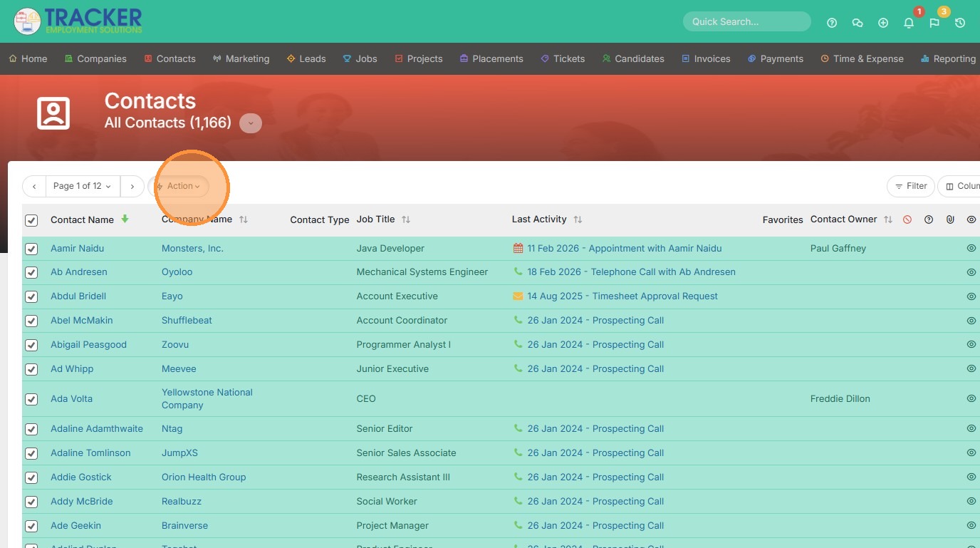Uncheck the Ada Volta row checkbox
The width and height of the screenshot is (980, 548).
click(x=31, y=399)
